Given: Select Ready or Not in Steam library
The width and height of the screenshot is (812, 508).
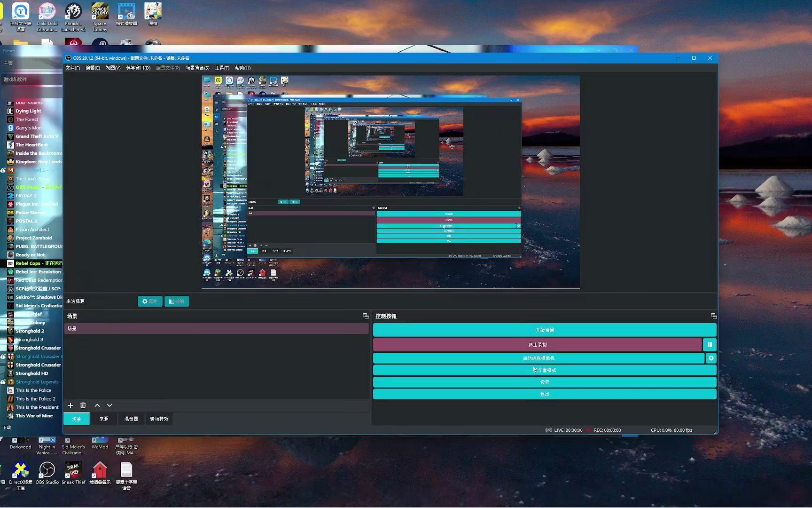Looking at the screenshot, I should coord(30,255).
